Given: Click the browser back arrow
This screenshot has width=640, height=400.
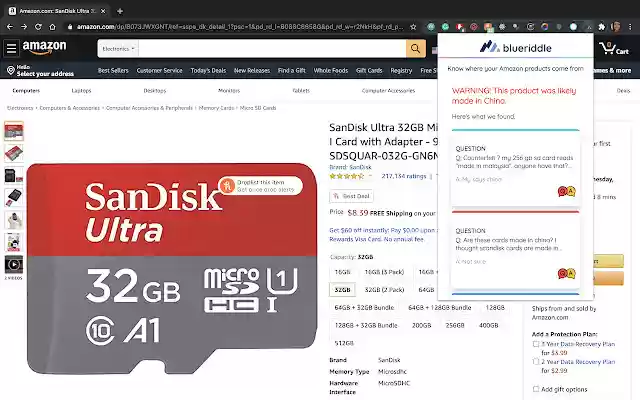Looking at the screenshot, I should [x=10, y=27].
